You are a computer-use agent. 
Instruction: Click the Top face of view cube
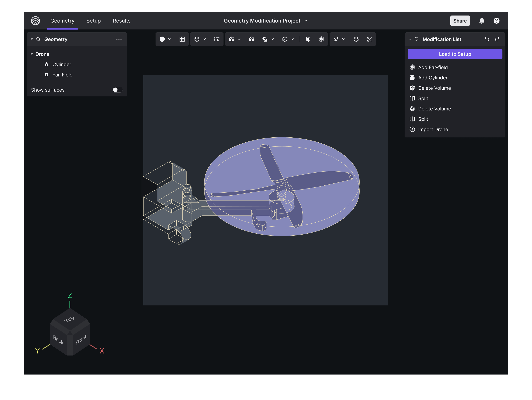pyautogui.click(x=70, y=320)
